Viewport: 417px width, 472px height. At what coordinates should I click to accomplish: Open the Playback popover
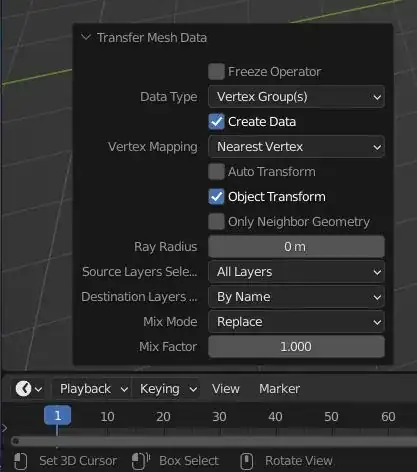point(92,389)
